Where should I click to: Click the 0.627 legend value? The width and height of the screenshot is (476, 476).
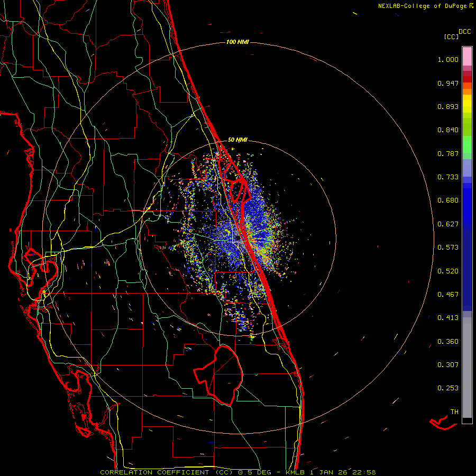point(448,224)
